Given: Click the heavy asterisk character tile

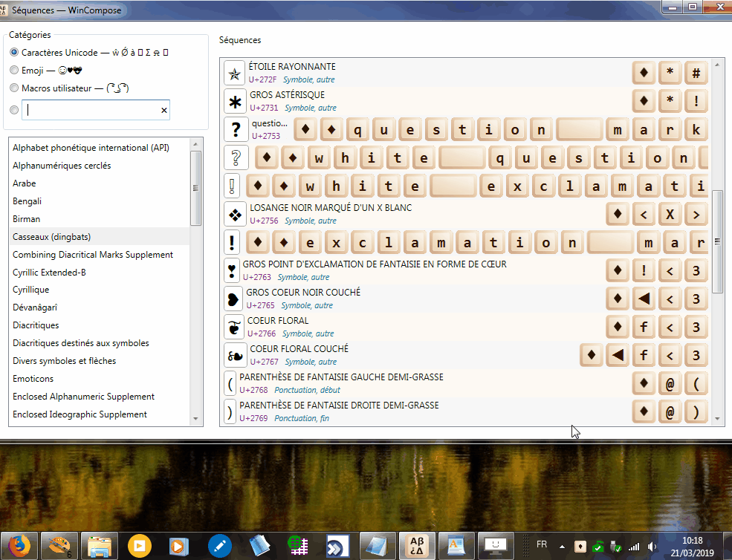Looking at the screenshot, I should (234, 101).
